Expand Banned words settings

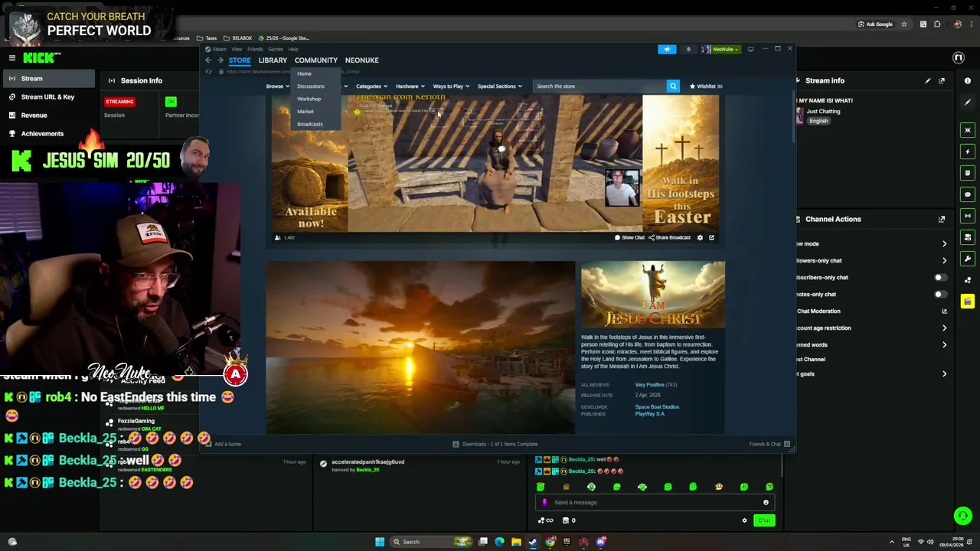coord(944,345)
